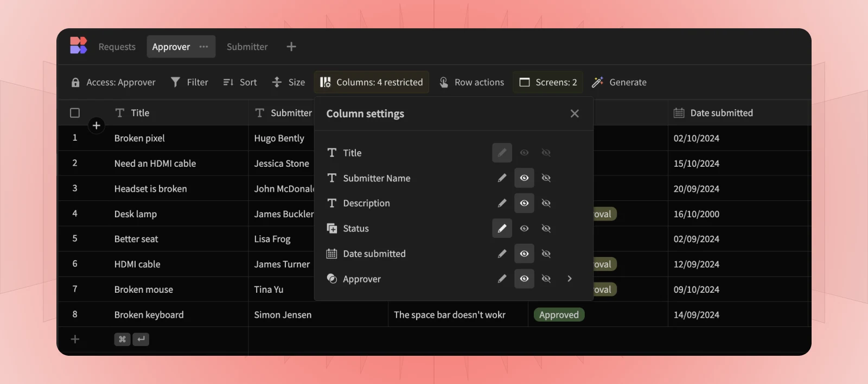Click the text type icon in Title header
868x384 pixels.
120,113
